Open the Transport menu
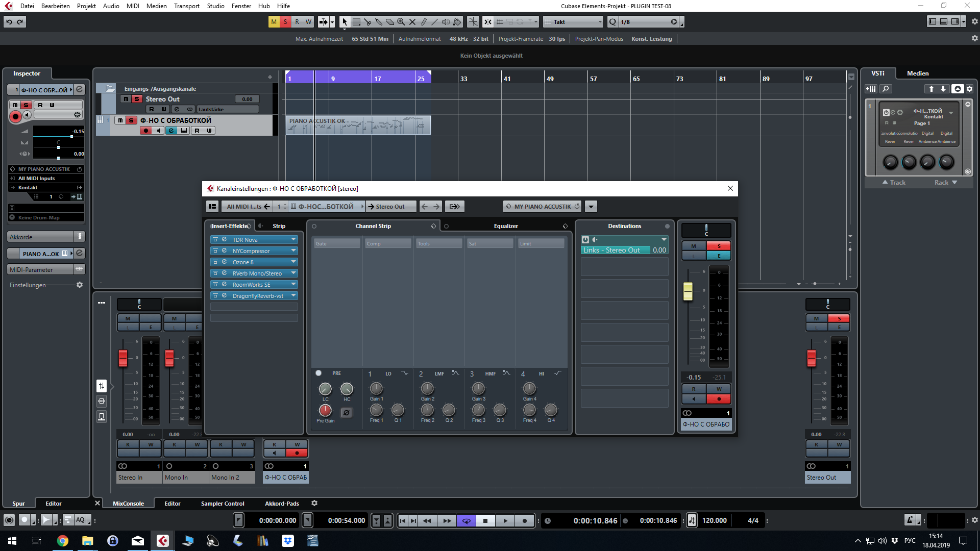The image size is (980, 551). click(x=186, y=6)
